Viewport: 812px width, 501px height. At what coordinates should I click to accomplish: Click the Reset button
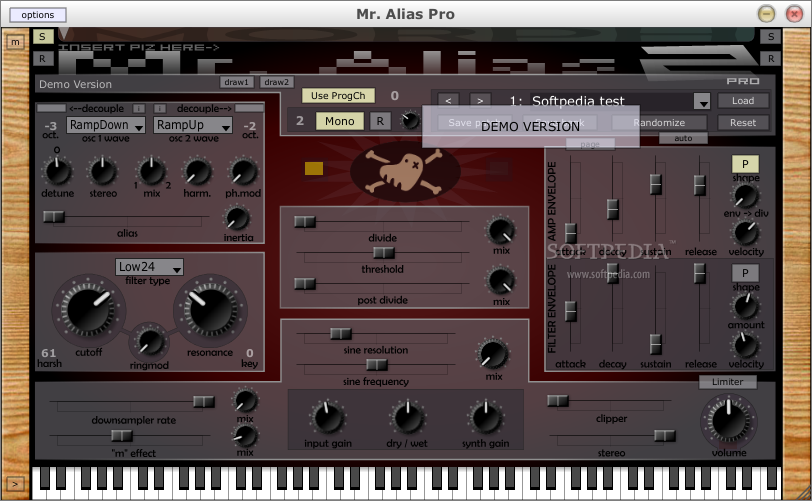click(x=743, y=123)
